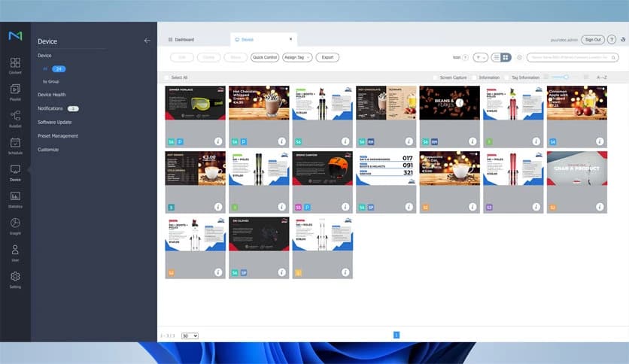Open the Content section in sidebar
The image size is (629, 364).
(x=15, y=65)
